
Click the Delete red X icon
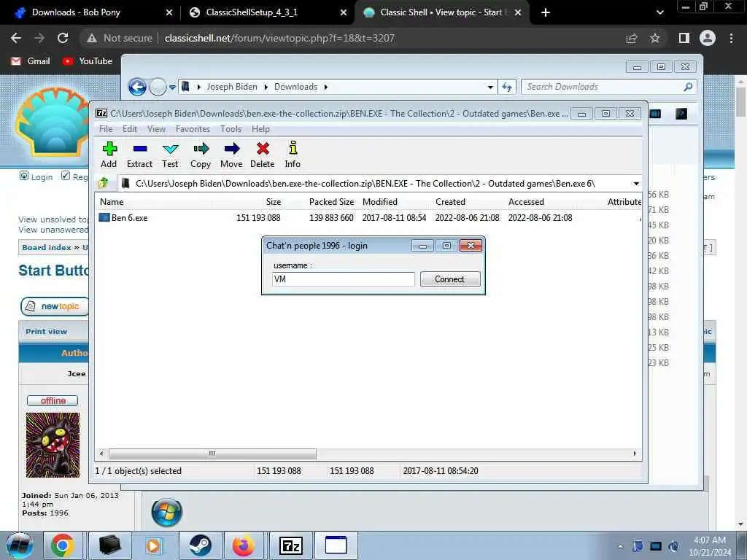263,149
